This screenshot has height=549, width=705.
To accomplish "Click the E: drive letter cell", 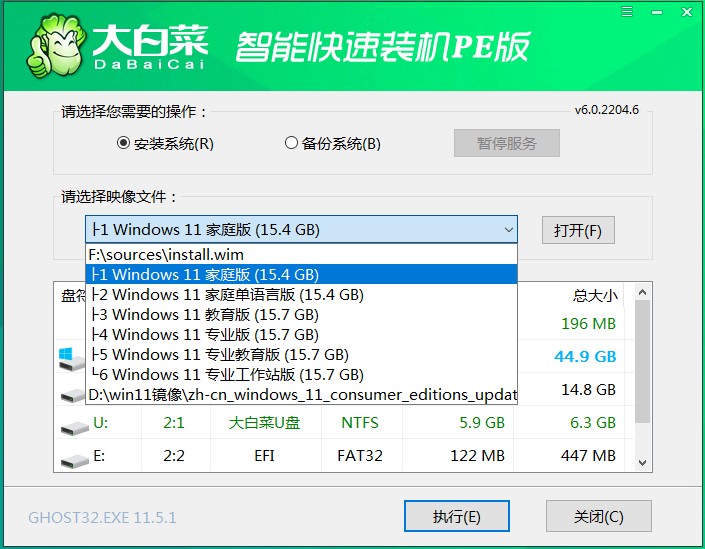I will [99, 456].
